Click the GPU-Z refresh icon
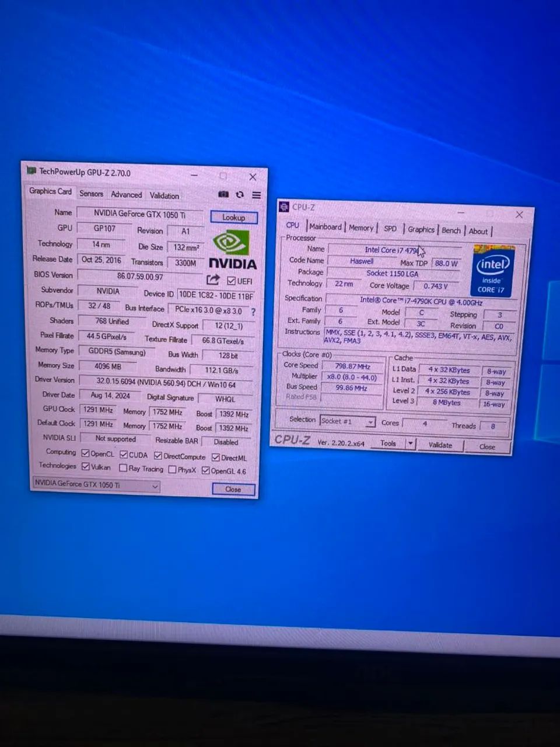 (240, 195)
